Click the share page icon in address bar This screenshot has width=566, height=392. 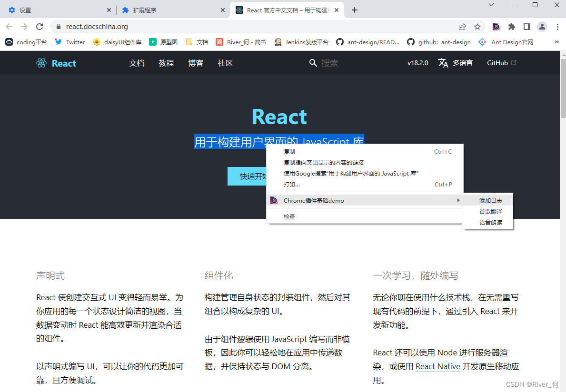tap(462, 27)
